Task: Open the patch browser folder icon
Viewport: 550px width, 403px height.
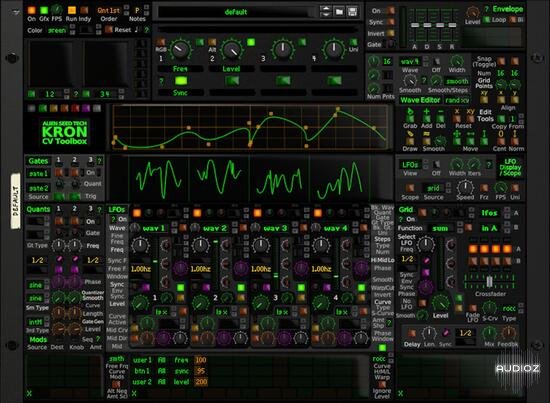Action: 339,12
